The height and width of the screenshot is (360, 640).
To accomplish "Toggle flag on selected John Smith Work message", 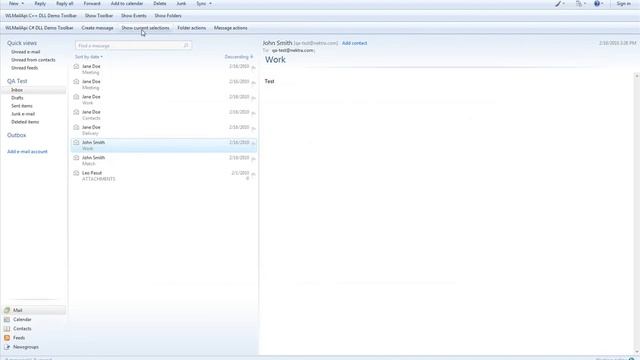I will tap(253, 144).
